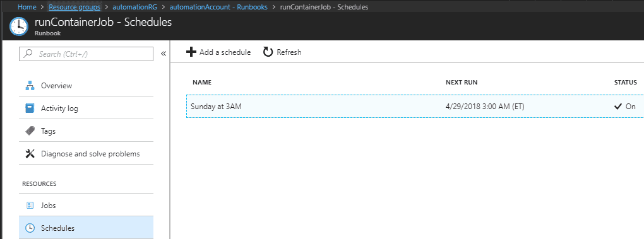Go to Resource groups breadcrumb
644x239 pixels.
point(75,7)
